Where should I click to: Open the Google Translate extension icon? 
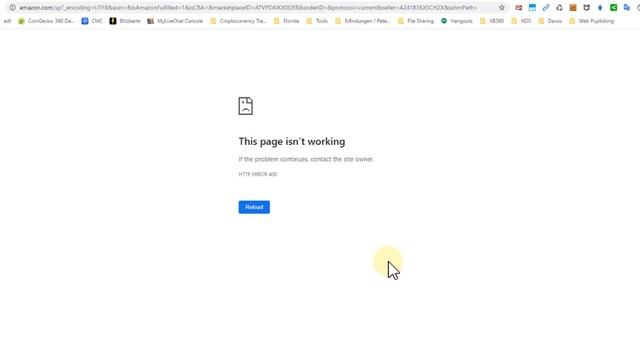(x=627, y=8)
